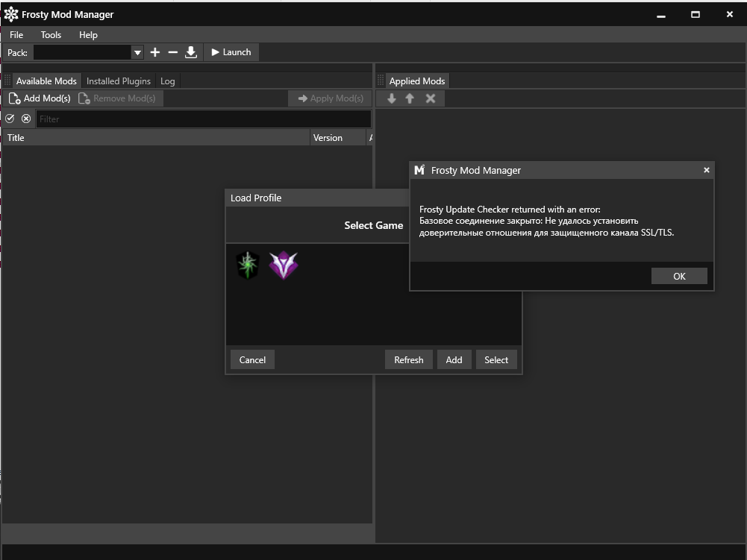Click the check-all circle icon by filter
747x560 pixels.
tap(10, 119)
